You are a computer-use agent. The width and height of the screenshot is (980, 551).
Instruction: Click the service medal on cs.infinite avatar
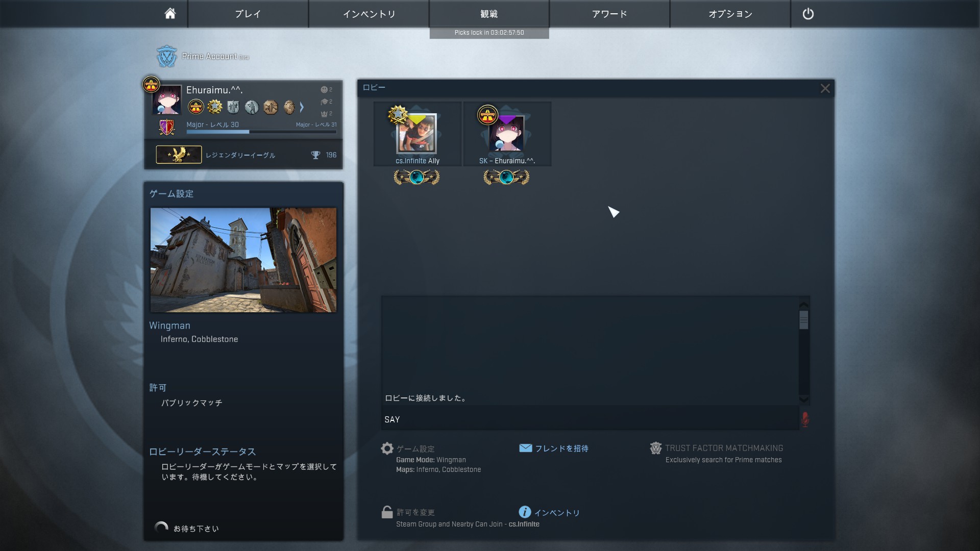coord(398,114)
